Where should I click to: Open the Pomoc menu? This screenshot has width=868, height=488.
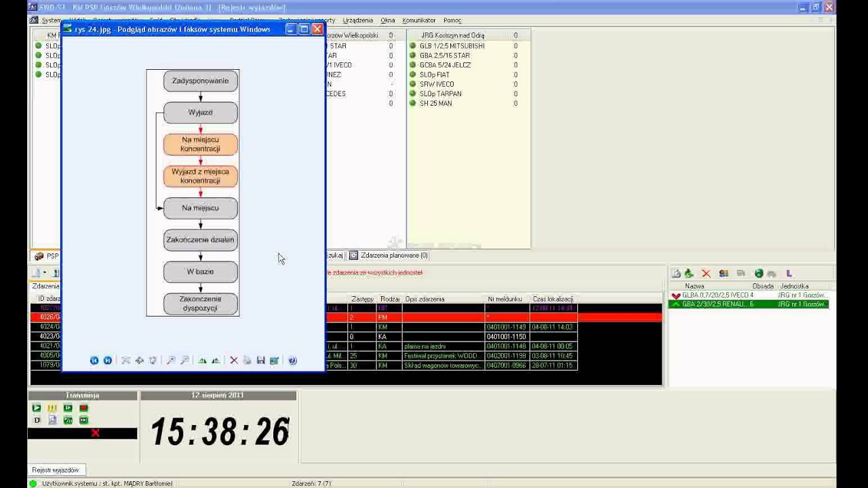pos(452,20)
